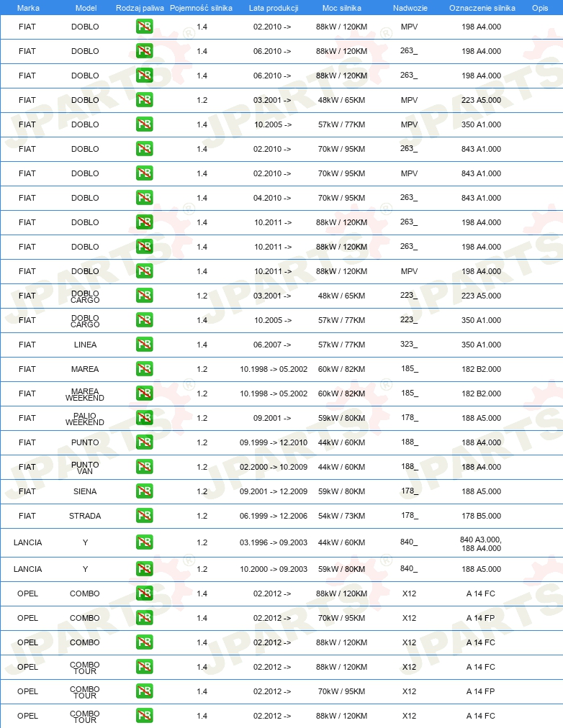Image resolution: width=563 pixels, height=728 pixels.
Task: Click body code 188_ in PUNTO VAN row
Action: (410, 467)
